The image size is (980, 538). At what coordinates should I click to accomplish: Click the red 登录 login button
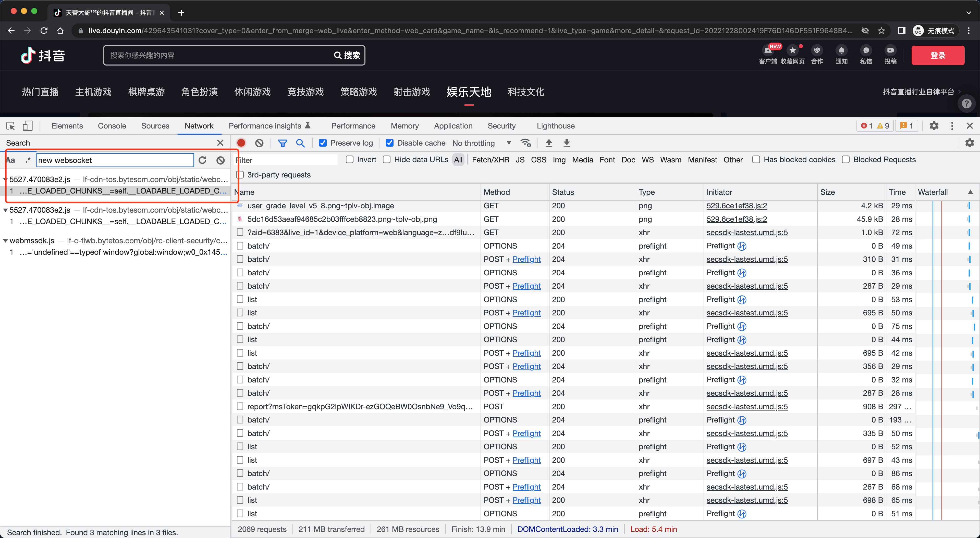(937, 56)
